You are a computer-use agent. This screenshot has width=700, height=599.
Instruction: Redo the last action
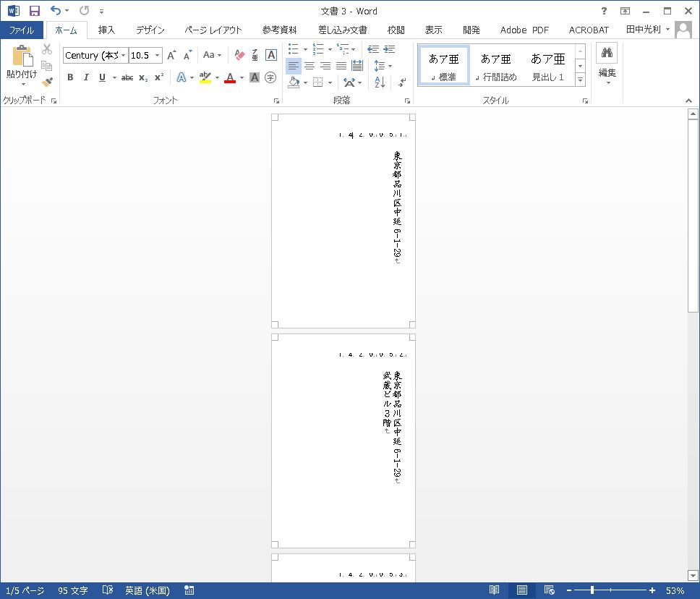point(84,10)
